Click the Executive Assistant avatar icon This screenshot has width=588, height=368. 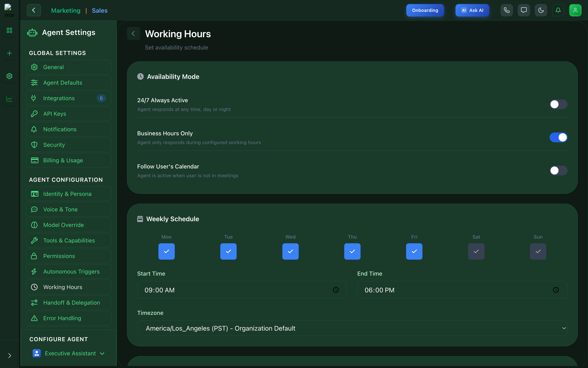[x=37, y=353]
